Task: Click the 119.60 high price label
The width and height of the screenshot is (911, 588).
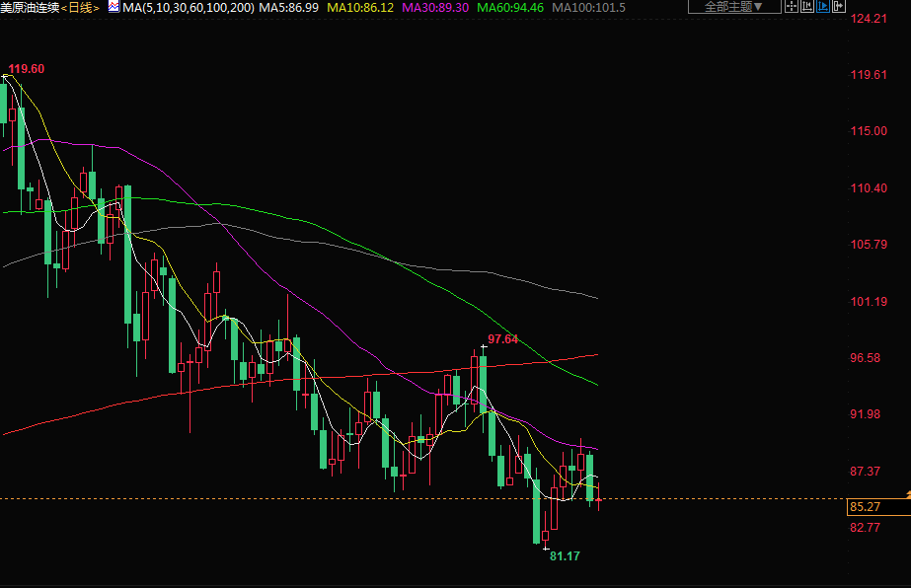Action: 27,69
